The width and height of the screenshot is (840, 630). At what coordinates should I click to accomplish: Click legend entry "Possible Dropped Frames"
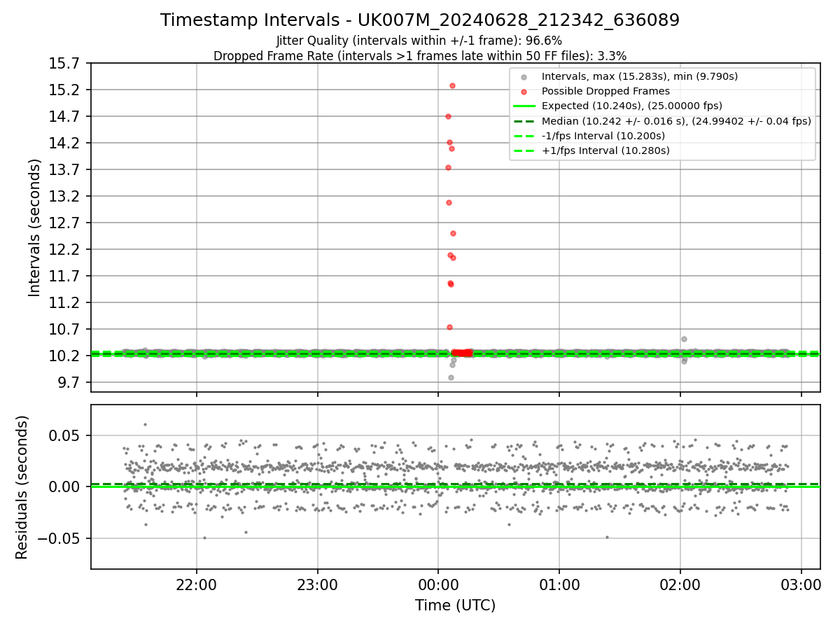click(605, 91)
